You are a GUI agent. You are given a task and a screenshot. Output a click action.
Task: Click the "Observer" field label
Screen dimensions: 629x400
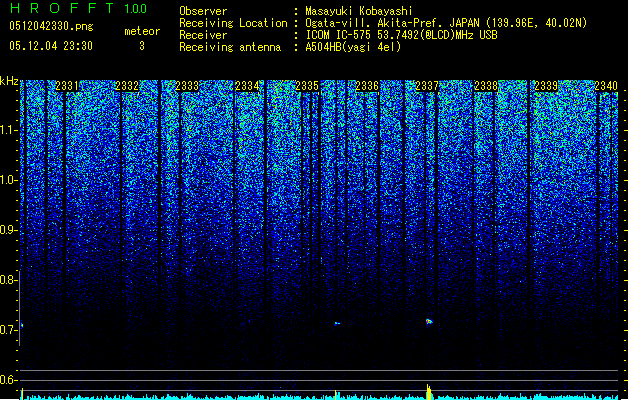tap(203, 11)
